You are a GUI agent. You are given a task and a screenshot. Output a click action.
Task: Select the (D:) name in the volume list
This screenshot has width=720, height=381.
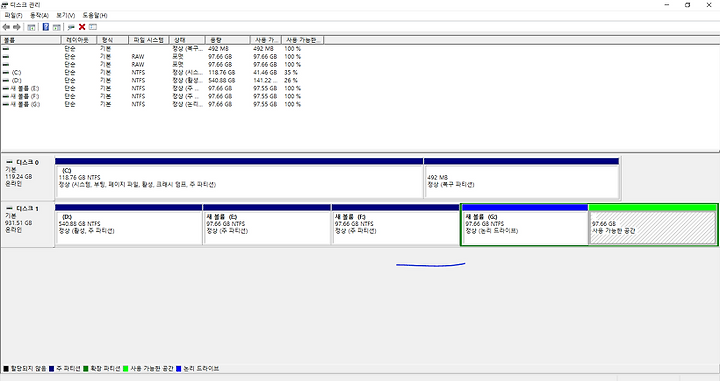tap(16, 80)
